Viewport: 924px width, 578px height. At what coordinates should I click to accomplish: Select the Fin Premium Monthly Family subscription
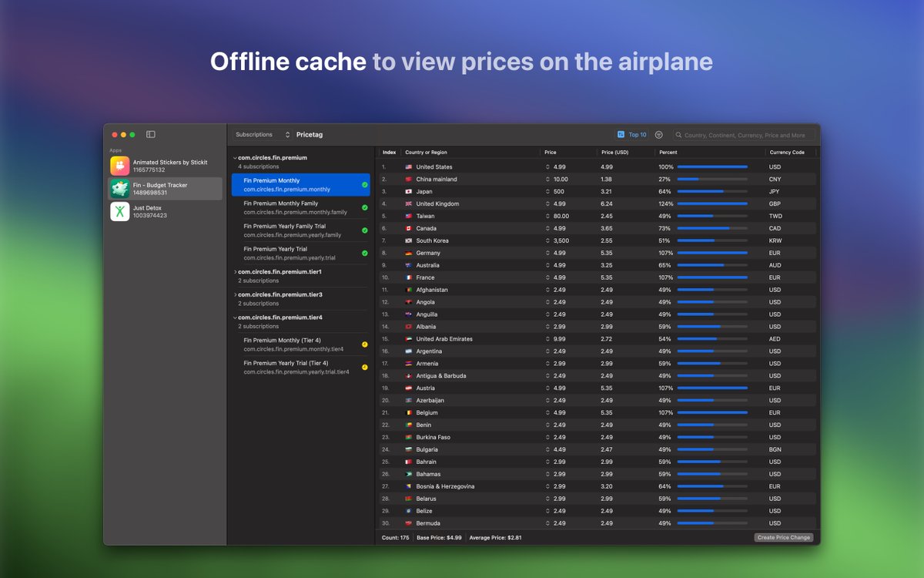[x=301, y=207]
